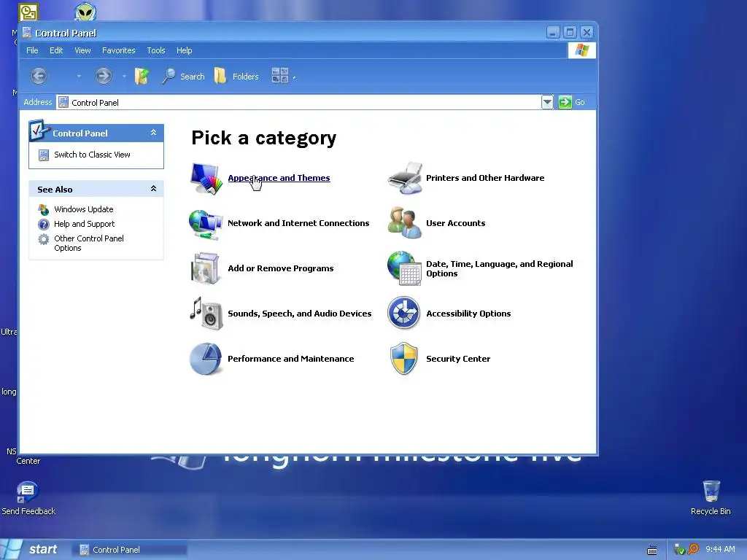Open Other Control Panel Options

[x=88, y=243]
